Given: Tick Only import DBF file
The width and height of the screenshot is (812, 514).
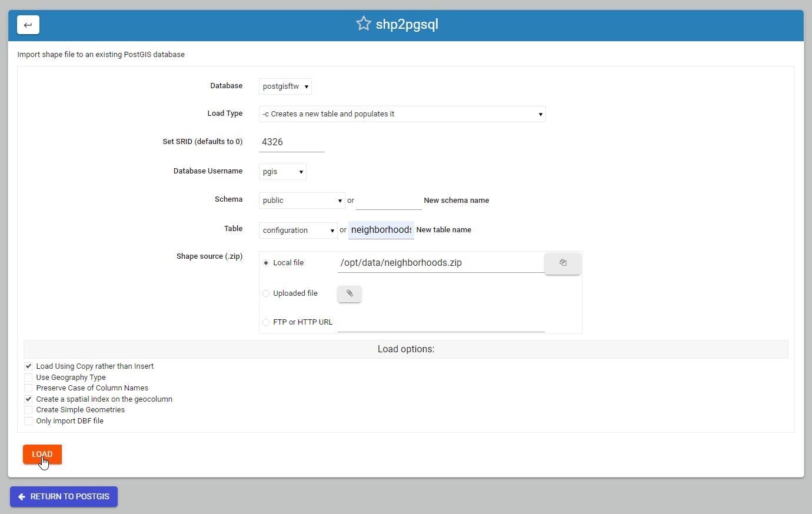Looking at the screenshot, I should click(x=28, y=421).
